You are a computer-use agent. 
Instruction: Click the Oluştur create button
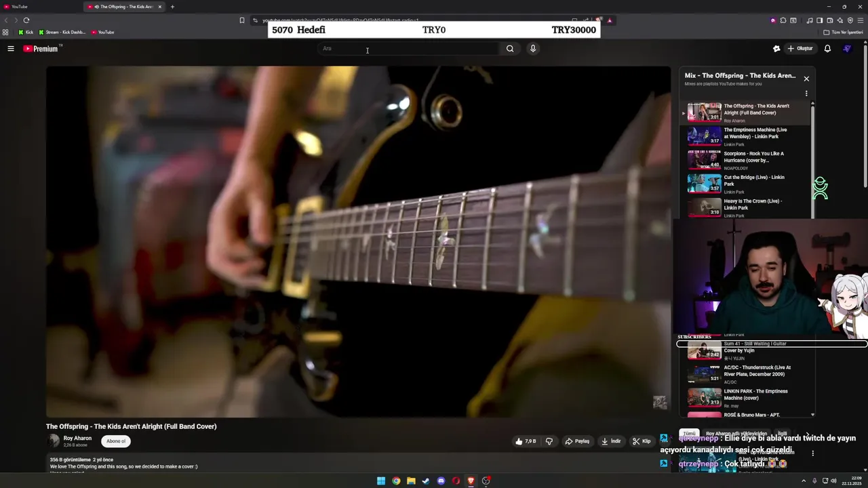[x=800, y=48]
